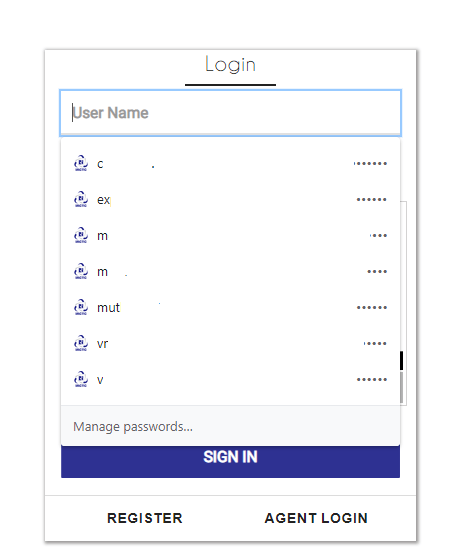The image size is (472, 551).
Task: Focus the User Name input field
Action: pos(230,113)
